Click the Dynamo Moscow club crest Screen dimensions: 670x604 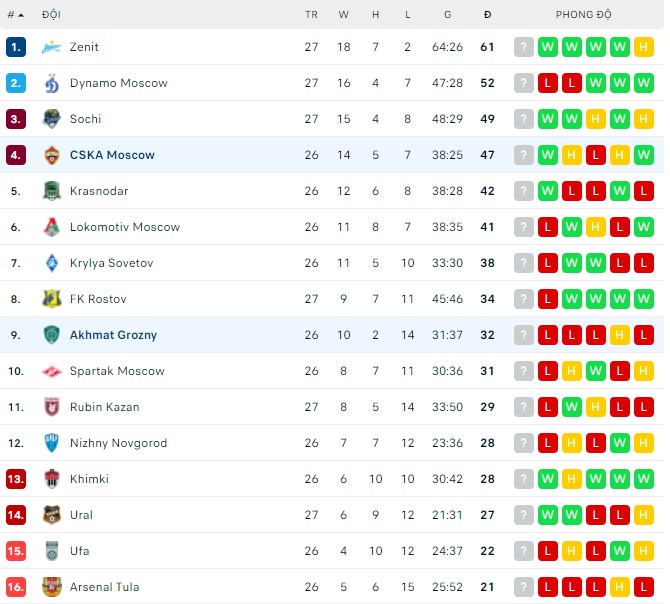pos(52,83)
